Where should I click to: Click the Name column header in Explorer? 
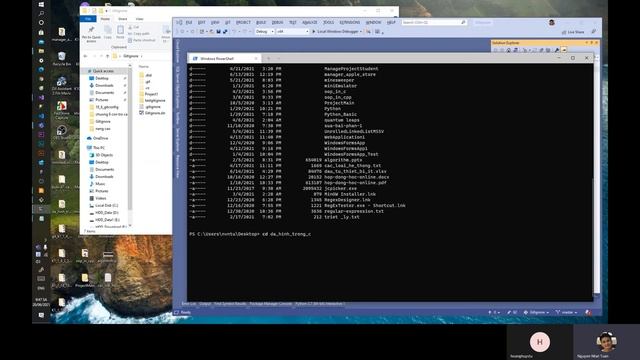click(x=144, y=67)
